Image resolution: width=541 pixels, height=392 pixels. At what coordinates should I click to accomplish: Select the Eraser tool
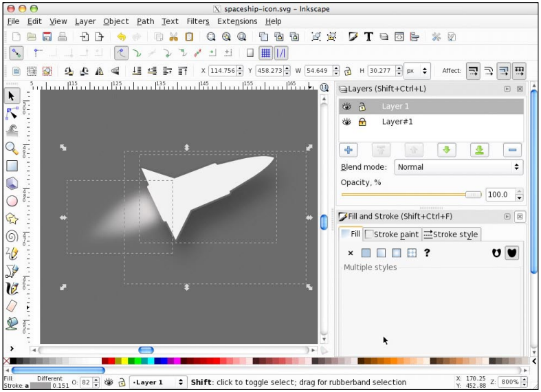[x=12, y=306]
